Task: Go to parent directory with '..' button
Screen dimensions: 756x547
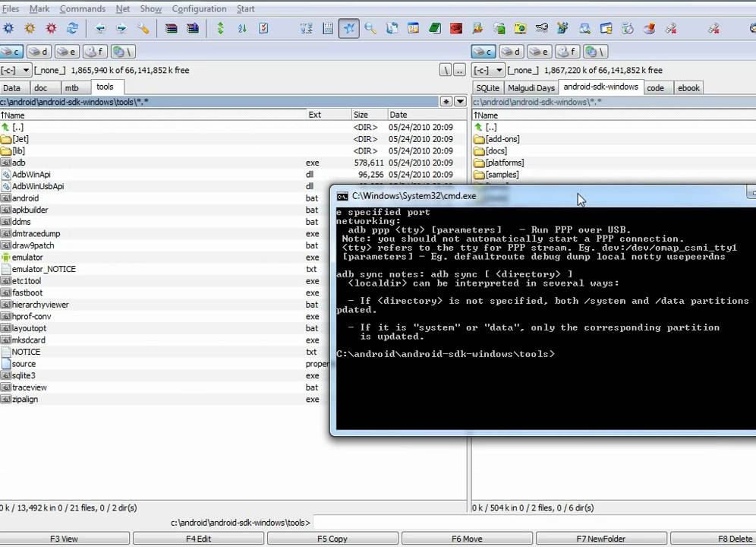Action: tap(459, 70)
